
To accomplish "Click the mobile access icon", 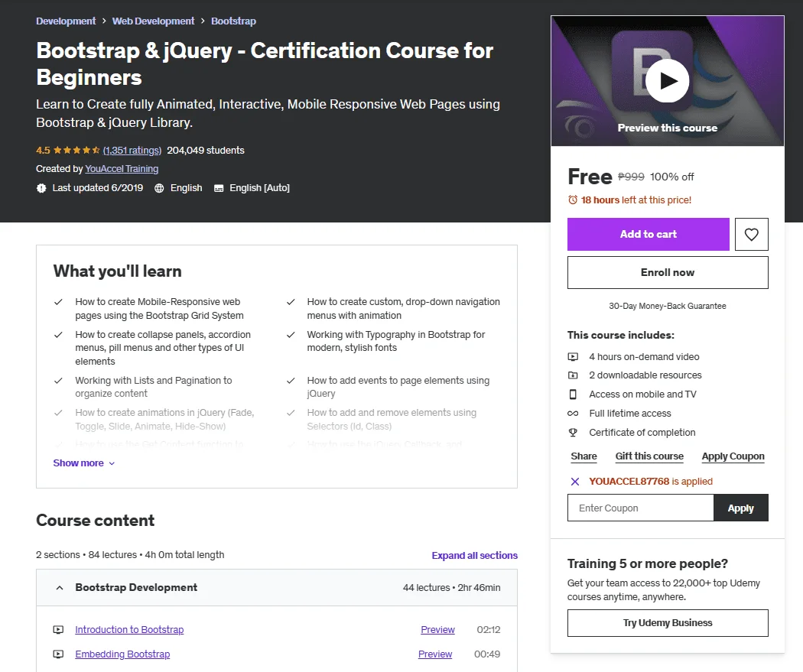I will coord(573,394).
